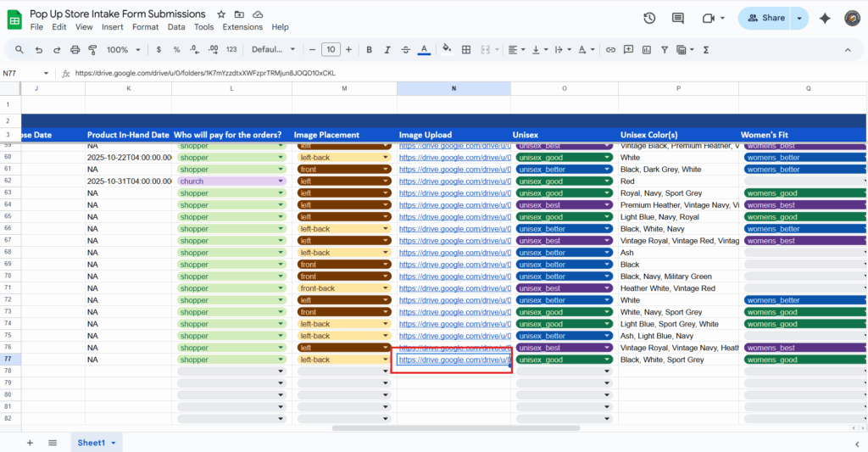Open the Borders tool
868x452 pixels.
[467, 50]
